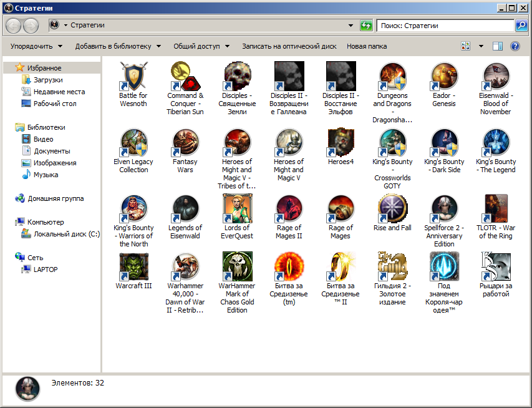The width and height of the screenshot is (532, 408).
Task: Open the LAPTOP network computer
Action: point(39,270)
